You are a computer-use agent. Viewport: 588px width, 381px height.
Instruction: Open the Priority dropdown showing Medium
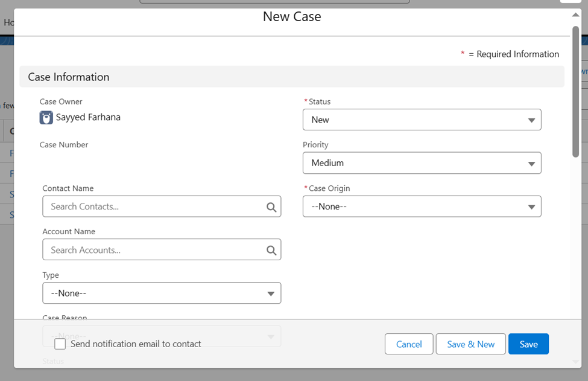[422, 163]
